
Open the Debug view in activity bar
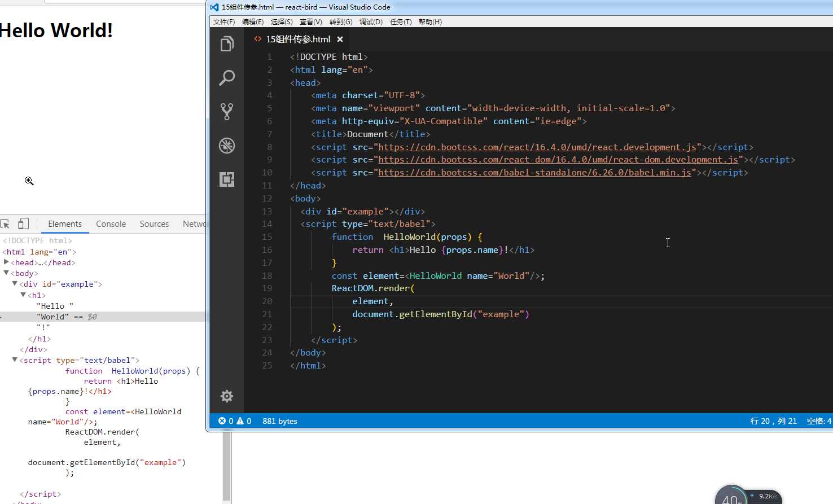pos(227,146)
